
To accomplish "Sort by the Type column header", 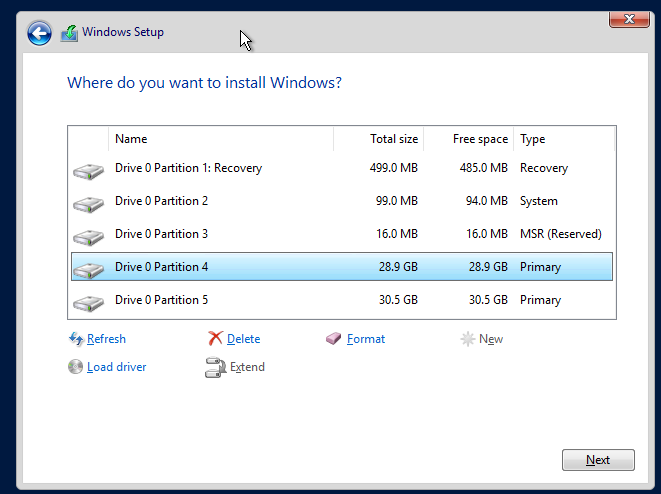I will [564, 139].
